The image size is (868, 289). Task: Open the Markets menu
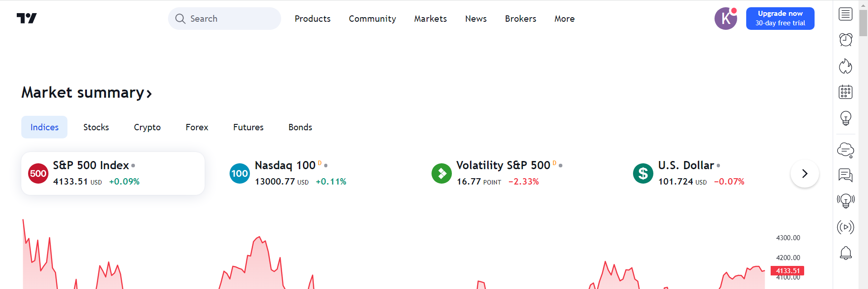(430, 19)
